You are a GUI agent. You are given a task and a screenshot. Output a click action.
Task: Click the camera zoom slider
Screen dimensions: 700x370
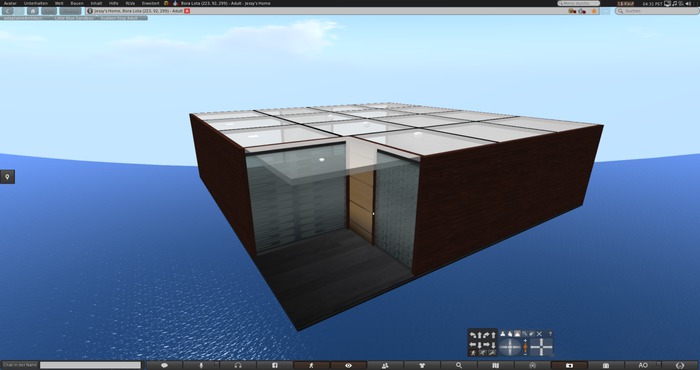[x=525, y=347]
